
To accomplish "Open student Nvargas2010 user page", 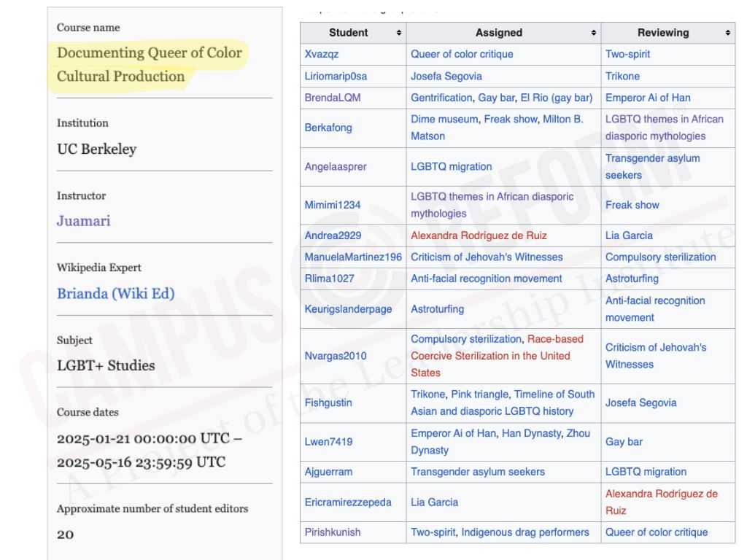I will coord(336,356).
